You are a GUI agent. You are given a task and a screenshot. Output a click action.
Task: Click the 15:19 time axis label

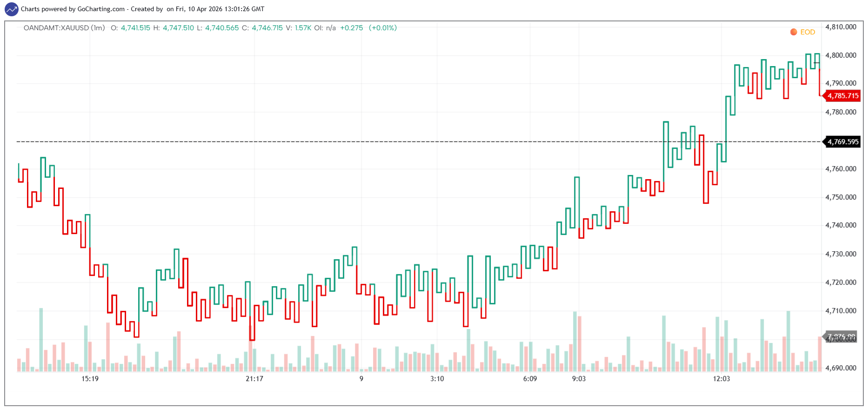pyautogui.click(x=90, y=379)
